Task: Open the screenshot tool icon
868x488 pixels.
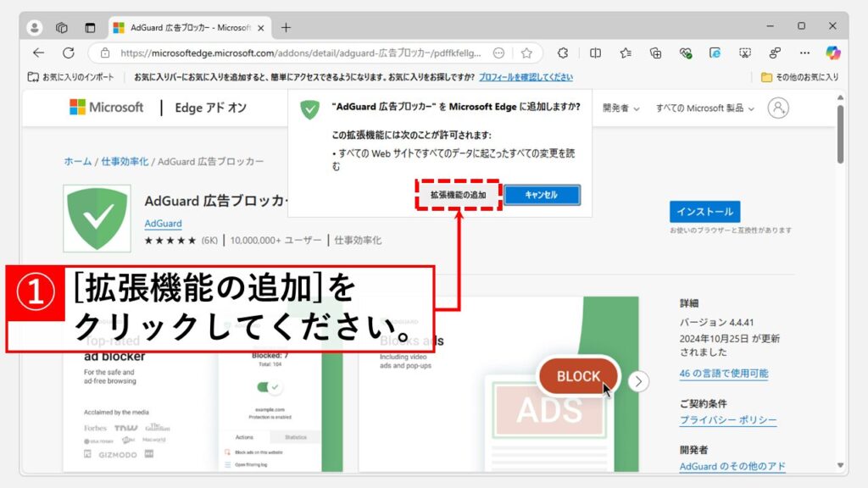Action: pyautogui.click(x=745, y=53)
